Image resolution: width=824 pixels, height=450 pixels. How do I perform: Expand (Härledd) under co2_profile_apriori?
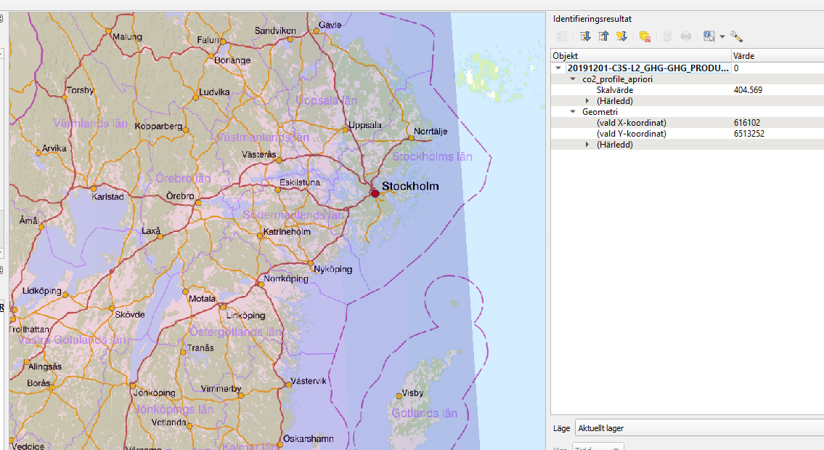(588, 101)
